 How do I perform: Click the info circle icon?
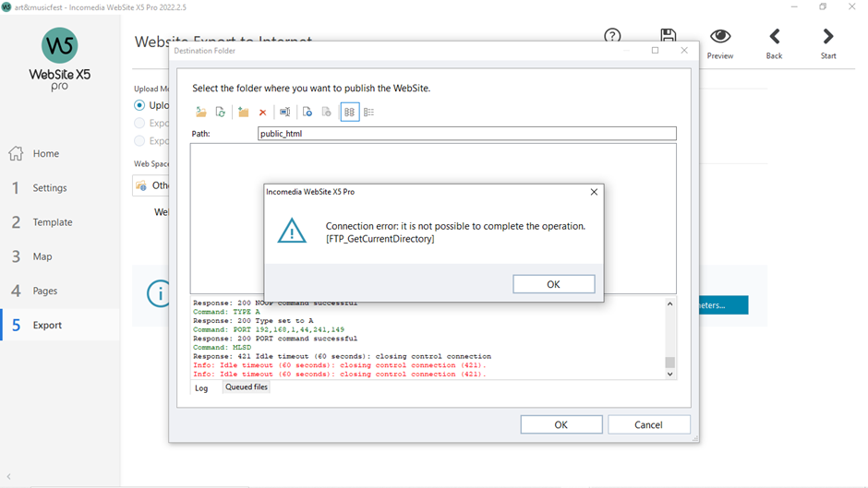(x=160, y=293)
